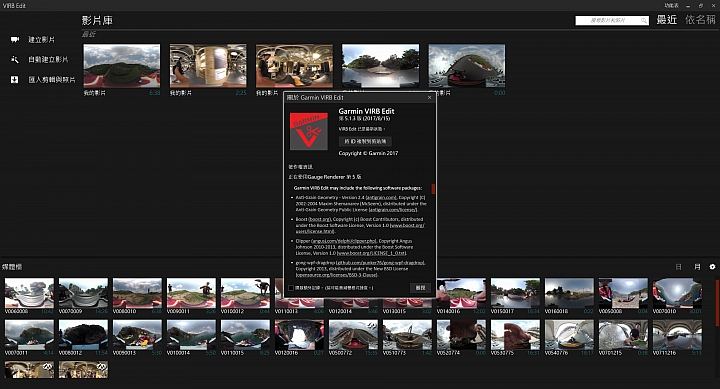Select media clip V0090011
720x389 pixels.
[x=191, y=293]
